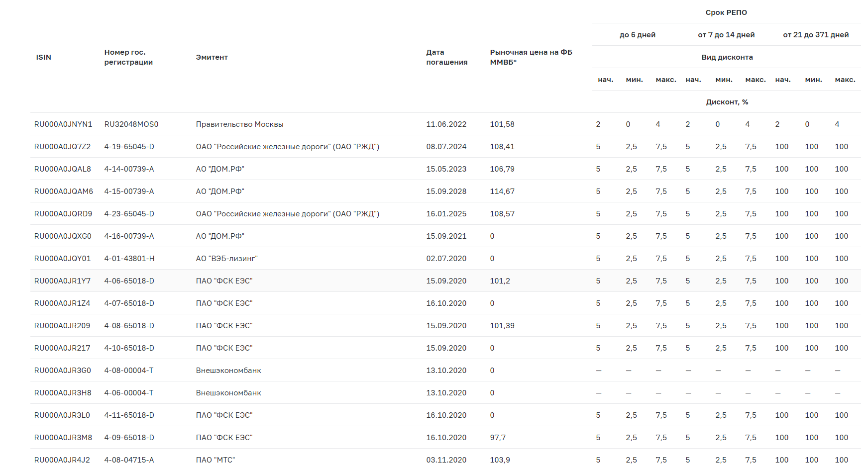Select ISIN RU000A0JNYN1 in first row
The height and width of the screenshot is (468, 868).
[63, 124]
